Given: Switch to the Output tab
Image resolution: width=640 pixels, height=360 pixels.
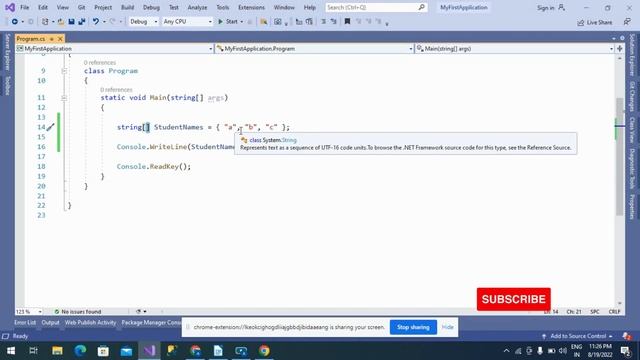Looking at the screenshot, I should (x=50, y=322).
